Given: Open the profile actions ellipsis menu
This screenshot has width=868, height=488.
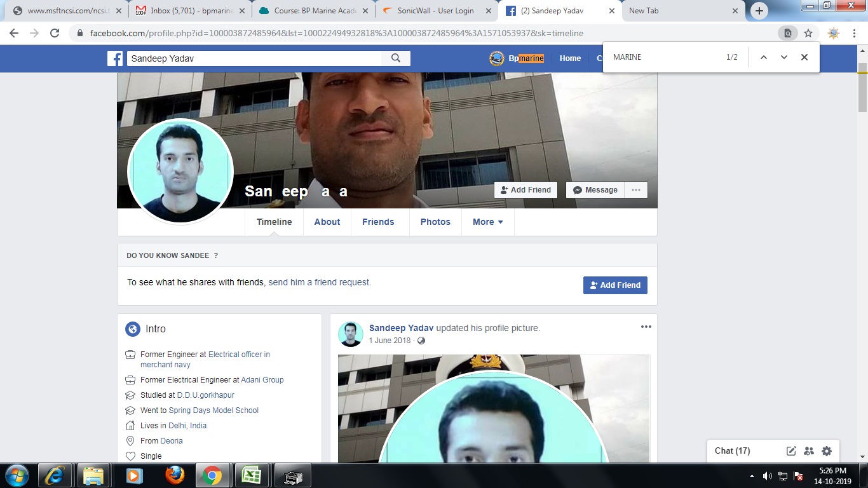Looking at the screenshot, I should pyautogui.click(x=635, y=190).
